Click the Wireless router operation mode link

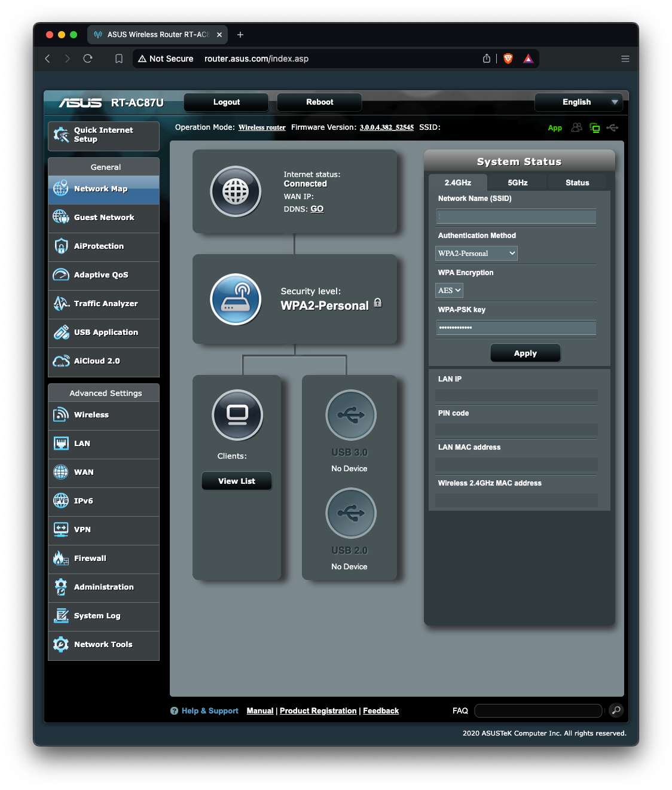[x=262, y=127]
